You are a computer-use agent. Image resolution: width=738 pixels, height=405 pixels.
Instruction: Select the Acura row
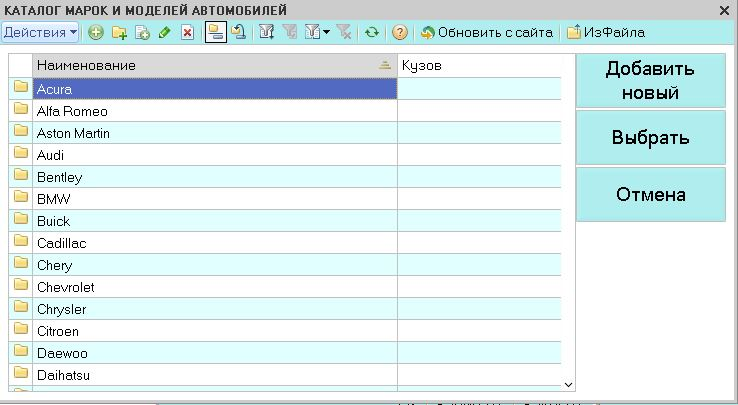(285, 89)
